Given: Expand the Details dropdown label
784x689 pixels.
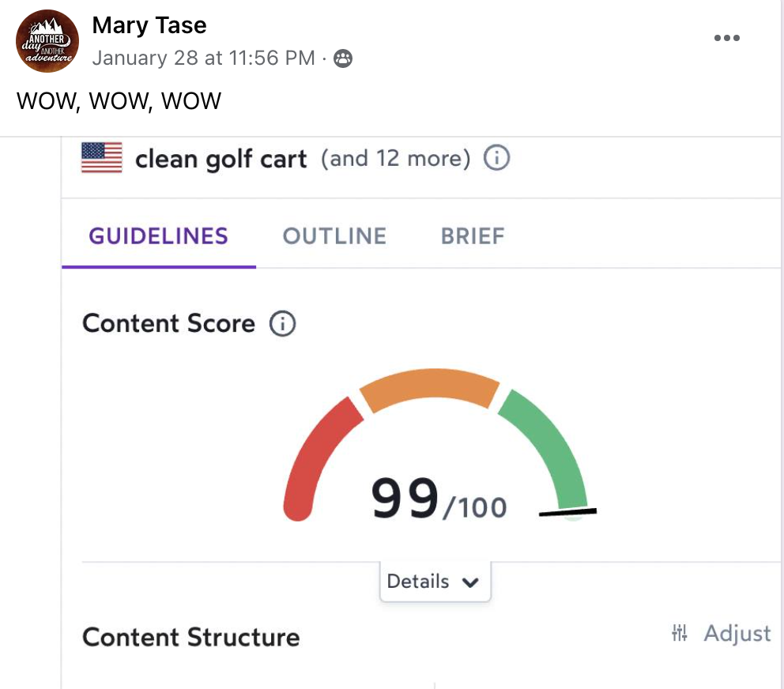Looking at the screenshot, I should pos(418,582).
